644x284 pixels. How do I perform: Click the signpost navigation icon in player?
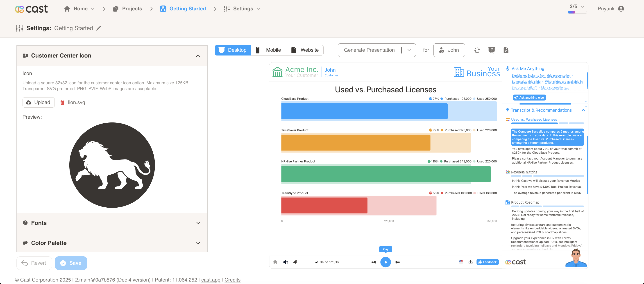tap(295, 262)
